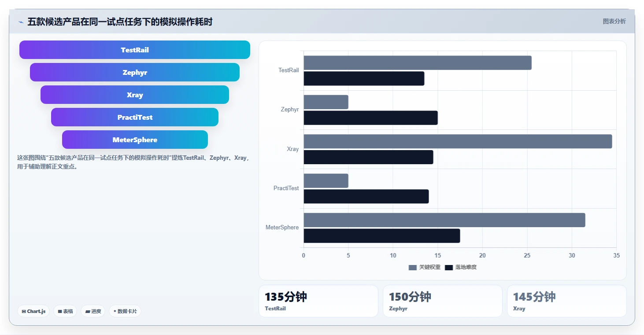This screenshot has width=644, height=335.
Task: Click the PractiTest y-axis label
Action: (286, 188)
